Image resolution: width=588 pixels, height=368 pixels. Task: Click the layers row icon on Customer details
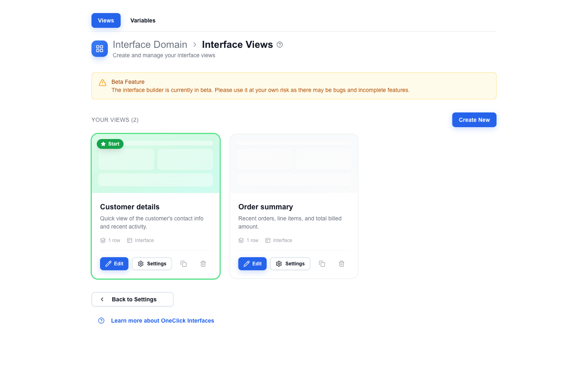point(103,240)
